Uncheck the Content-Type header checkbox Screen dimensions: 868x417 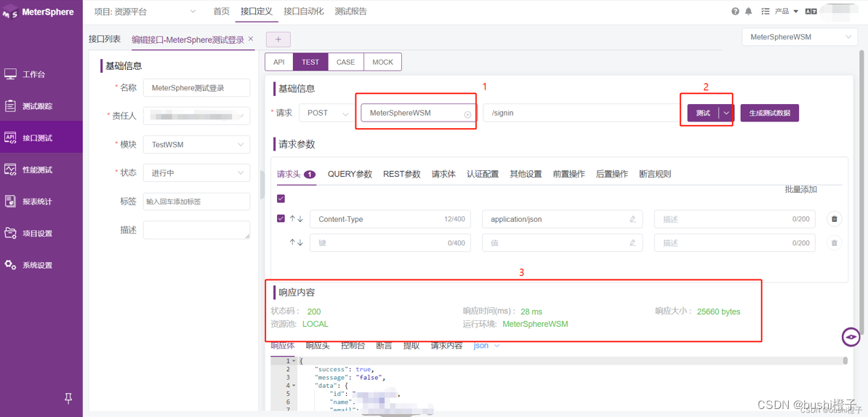(281, 218)
